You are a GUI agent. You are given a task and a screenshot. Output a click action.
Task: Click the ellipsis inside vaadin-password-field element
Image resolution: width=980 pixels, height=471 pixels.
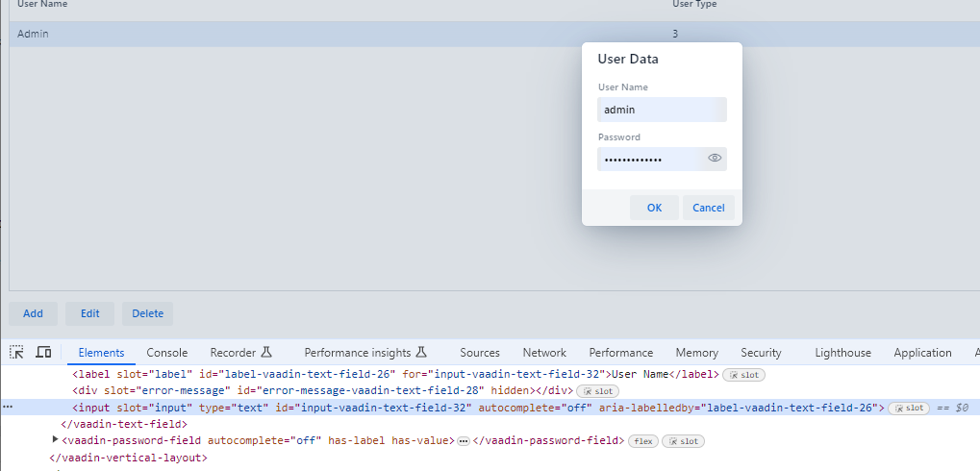pyautogui.click(x=463, y=441)
